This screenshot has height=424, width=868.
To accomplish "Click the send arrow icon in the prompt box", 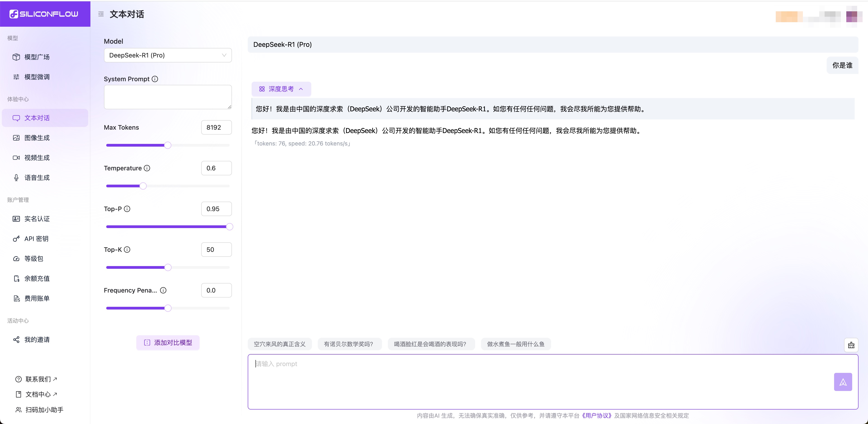I will [843, 382].
